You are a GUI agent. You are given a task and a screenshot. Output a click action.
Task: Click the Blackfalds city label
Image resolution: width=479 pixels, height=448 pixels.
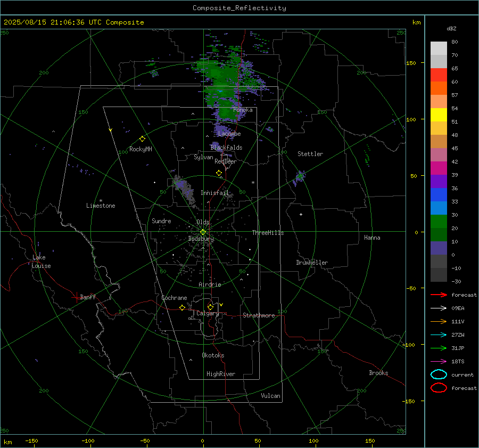(x=226, y=148)
